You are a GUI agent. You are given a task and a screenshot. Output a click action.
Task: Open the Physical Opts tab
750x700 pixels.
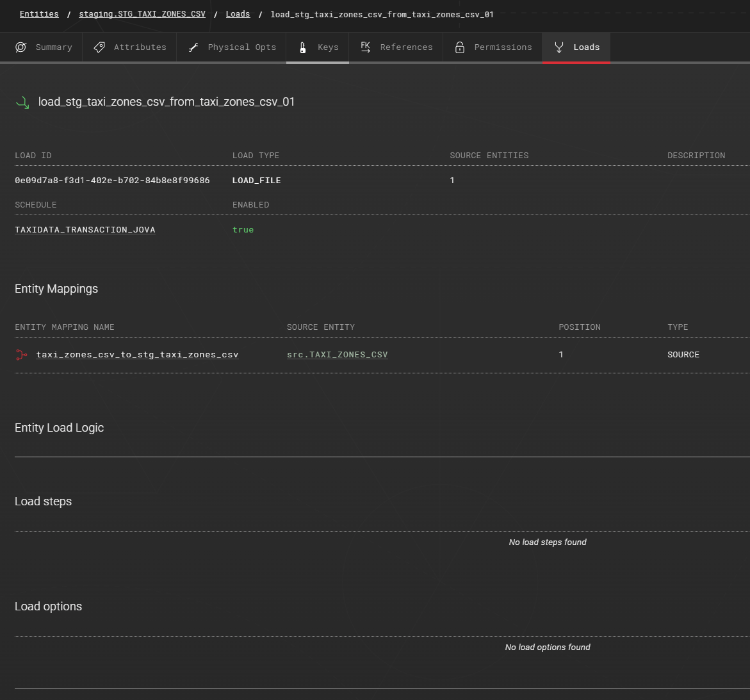(241, 47)
